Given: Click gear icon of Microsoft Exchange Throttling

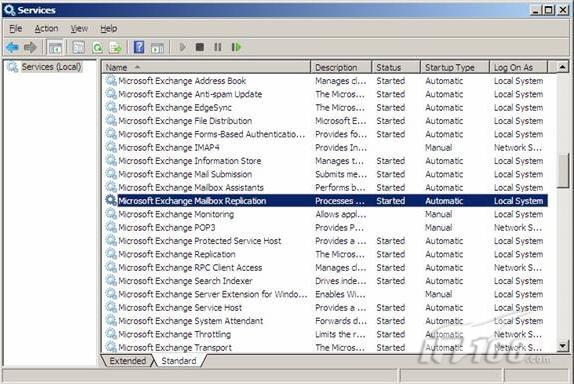Looking at the screenshot, I should [111, 334].
